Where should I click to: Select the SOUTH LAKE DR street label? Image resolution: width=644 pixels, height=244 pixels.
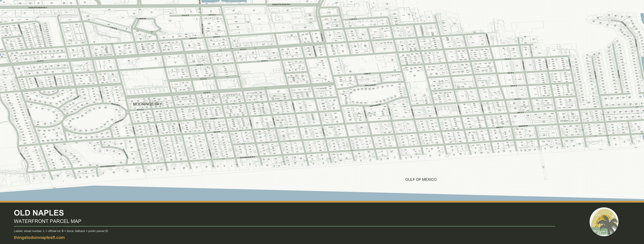[125, 153]
